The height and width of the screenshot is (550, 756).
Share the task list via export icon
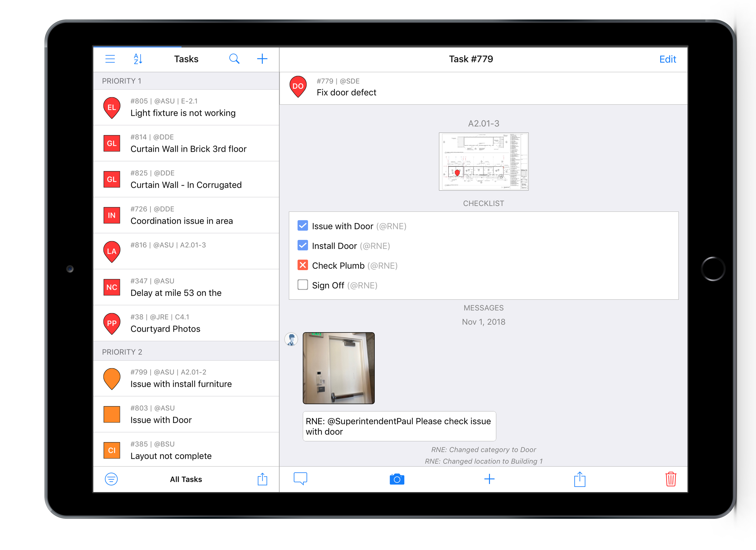point(262,479)
